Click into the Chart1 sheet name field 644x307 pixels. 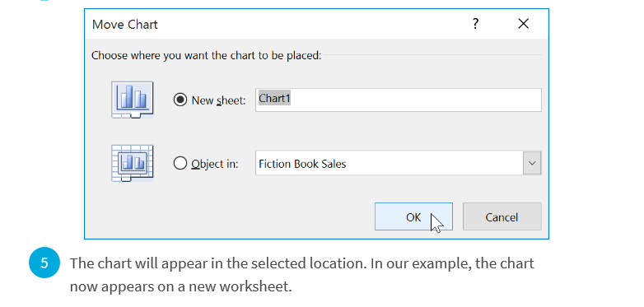click(x=399, y=100)
